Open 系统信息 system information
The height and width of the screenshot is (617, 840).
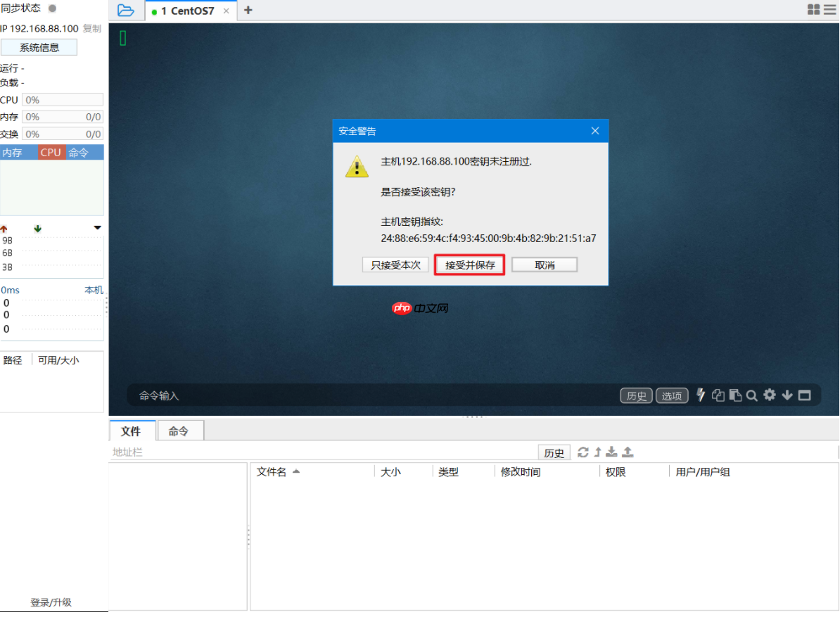tap(39, 46)
